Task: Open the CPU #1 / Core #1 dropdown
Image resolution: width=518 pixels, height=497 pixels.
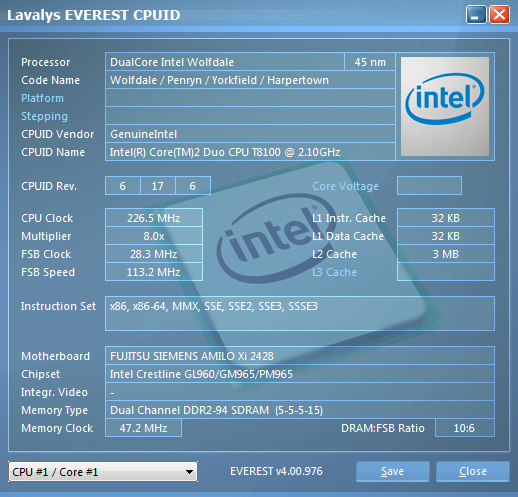Action: tap(103, 472)
